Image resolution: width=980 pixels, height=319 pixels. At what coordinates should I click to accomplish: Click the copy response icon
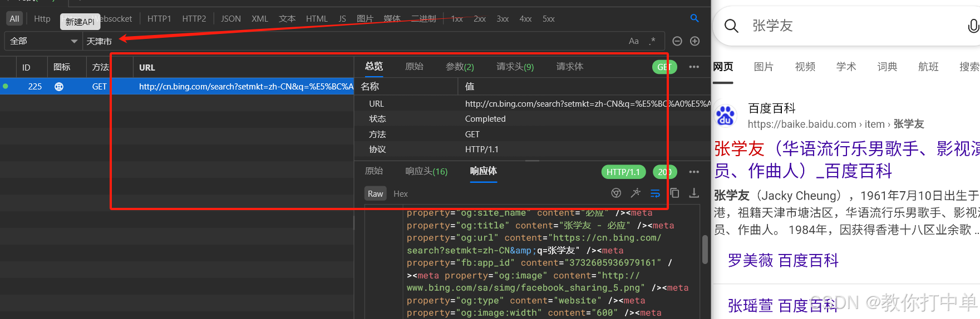point(674,193)
